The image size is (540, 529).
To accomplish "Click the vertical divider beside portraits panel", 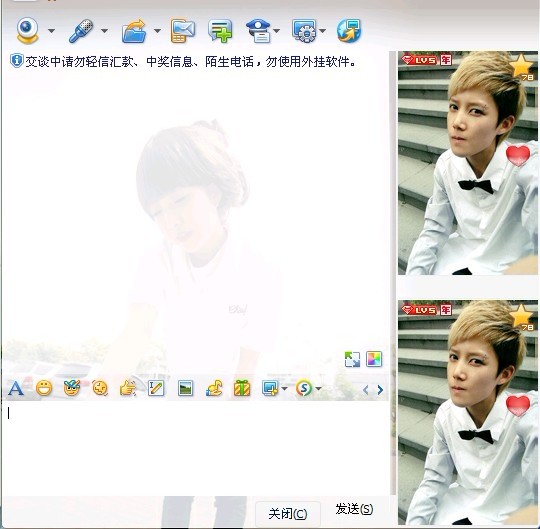I will pyautogui.click(x=393, y=273).
